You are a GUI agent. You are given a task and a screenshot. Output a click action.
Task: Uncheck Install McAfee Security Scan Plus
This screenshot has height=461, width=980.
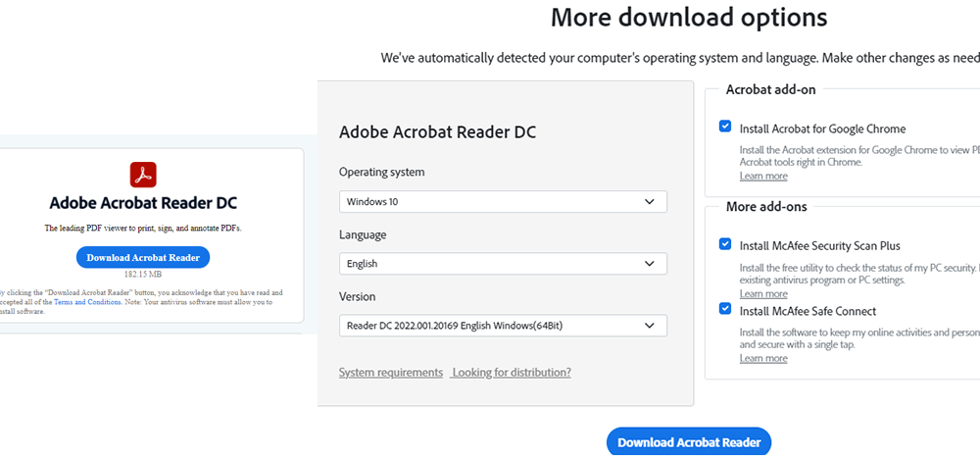725,244
